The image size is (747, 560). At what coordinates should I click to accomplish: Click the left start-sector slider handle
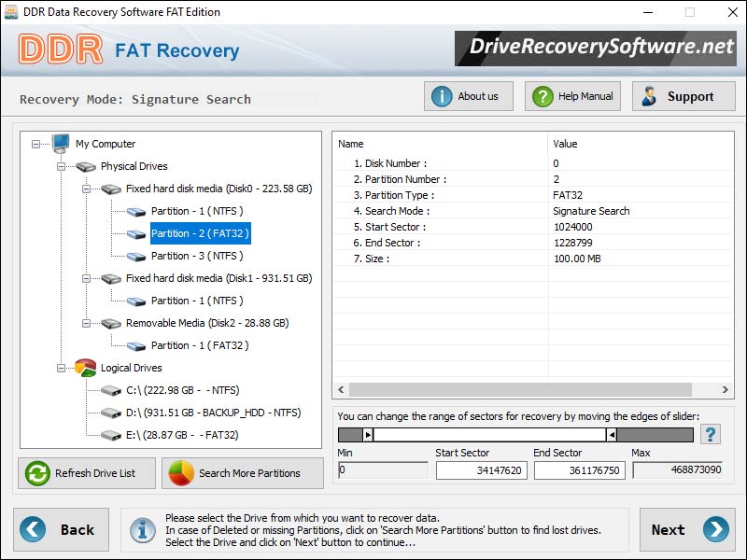[368, 435]
